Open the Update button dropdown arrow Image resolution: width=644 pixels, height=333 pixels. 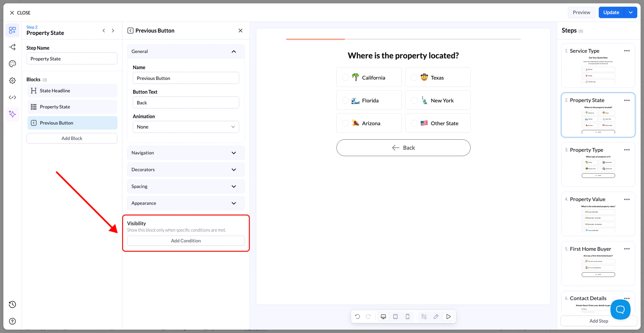pyautogui.click(x=631, y=12)
